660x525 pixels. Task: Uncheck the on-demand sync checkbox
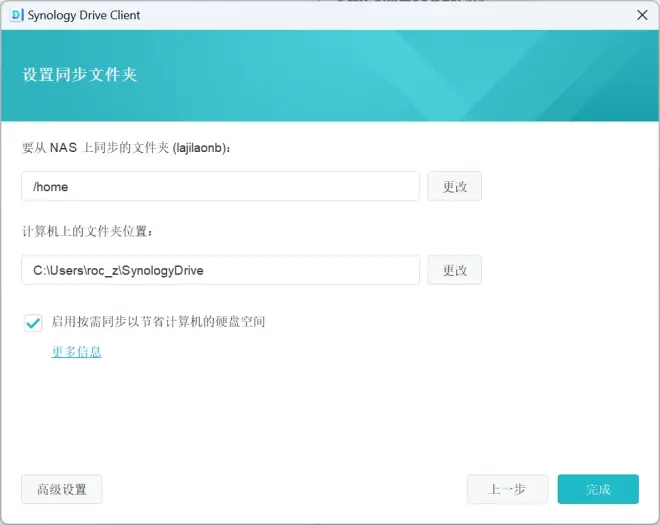(x=33, y=323)
